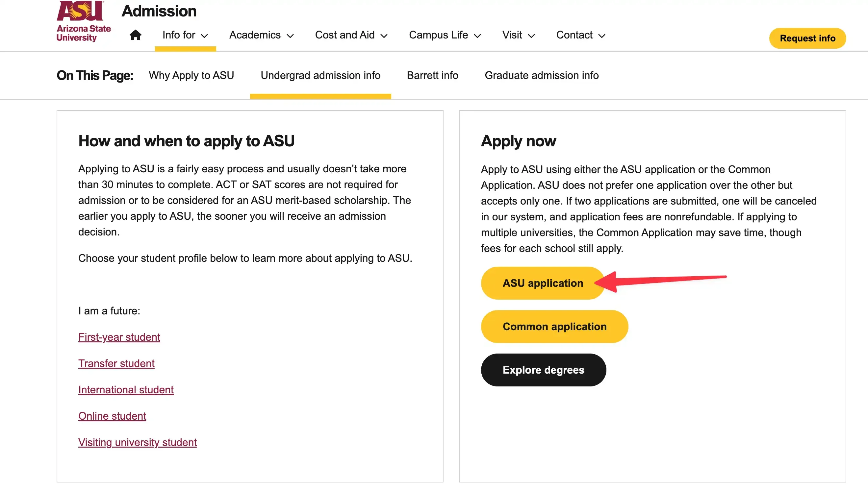868x492 pixels.
Task: Click the home icon in navigation
Action: pyautogui.click(x=135, y=35)
